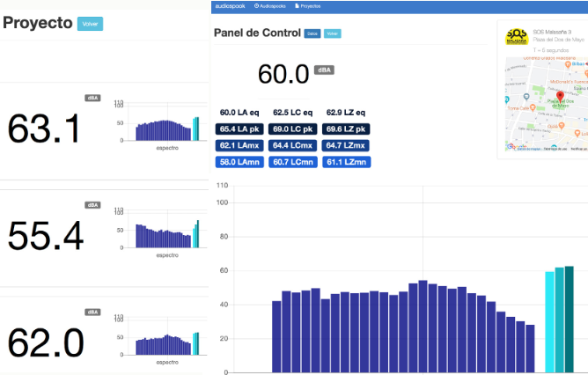
Task: Click the 65.4 LA pk badge
Action: tap(239, 129)
